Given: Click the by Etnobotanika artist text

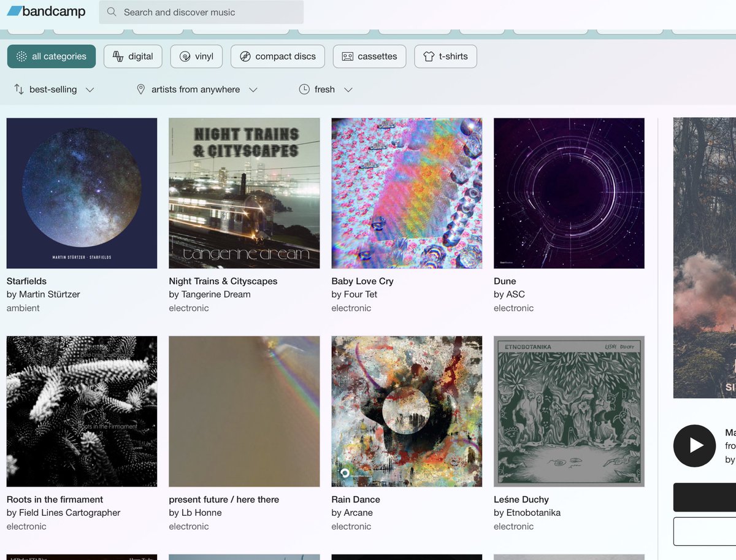Looking at the screenshot, I should (x=527, y=513).
